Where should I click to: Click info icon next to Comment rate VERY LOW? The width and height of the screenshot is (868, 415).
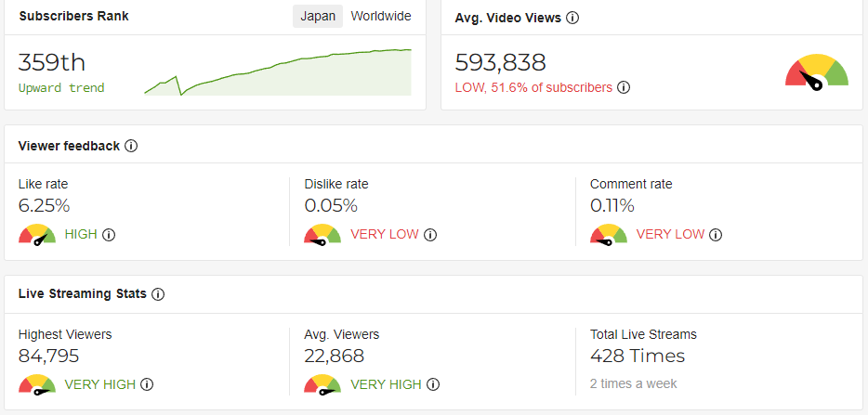tap(716, 235)
